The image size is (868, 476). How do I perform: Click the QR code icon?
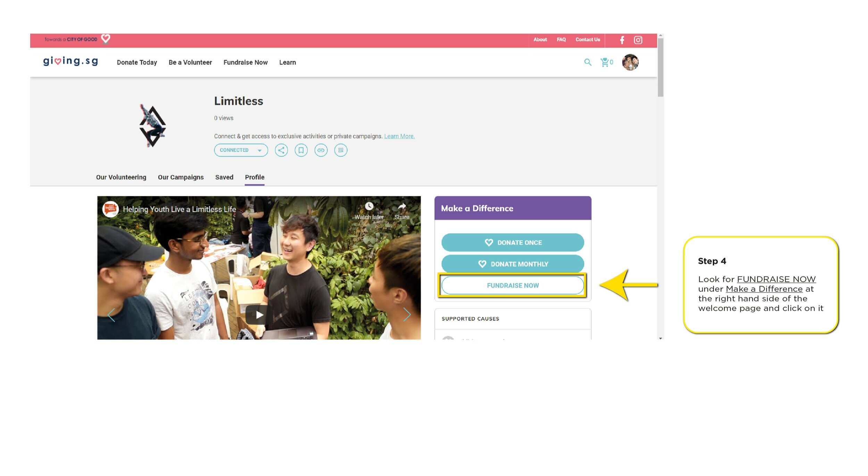(x=341, y=150)
